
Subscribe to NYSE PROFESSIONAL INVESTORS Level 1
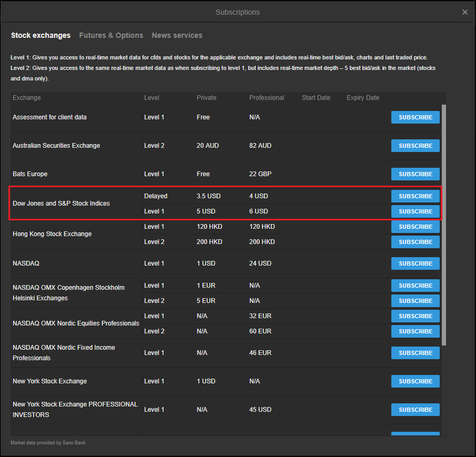click(416, 410)
